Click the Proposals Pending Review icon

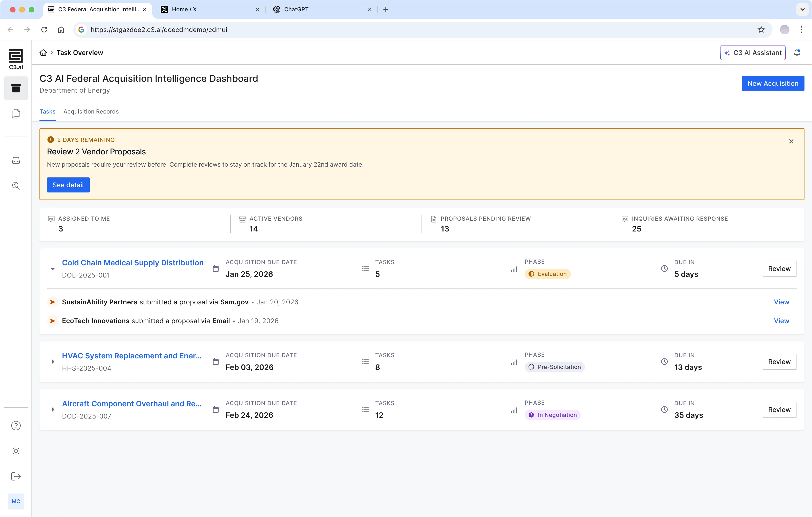(433, 219)
